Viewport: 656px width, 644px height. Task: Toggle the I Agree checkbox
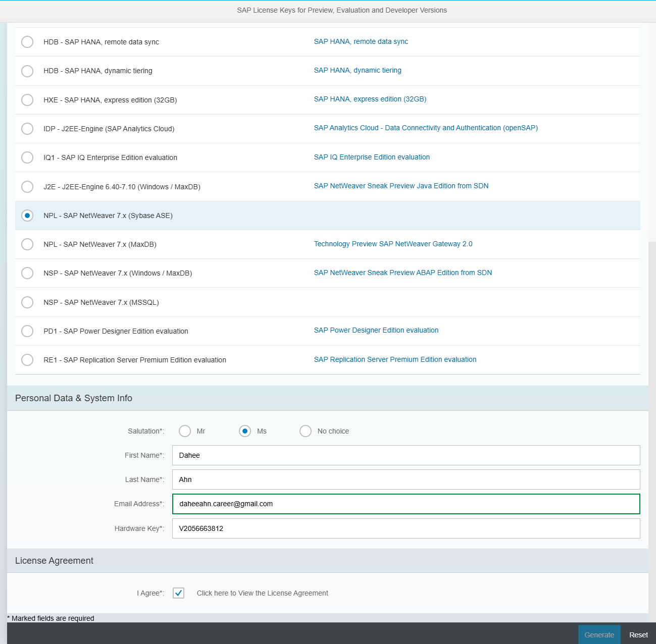178,593
